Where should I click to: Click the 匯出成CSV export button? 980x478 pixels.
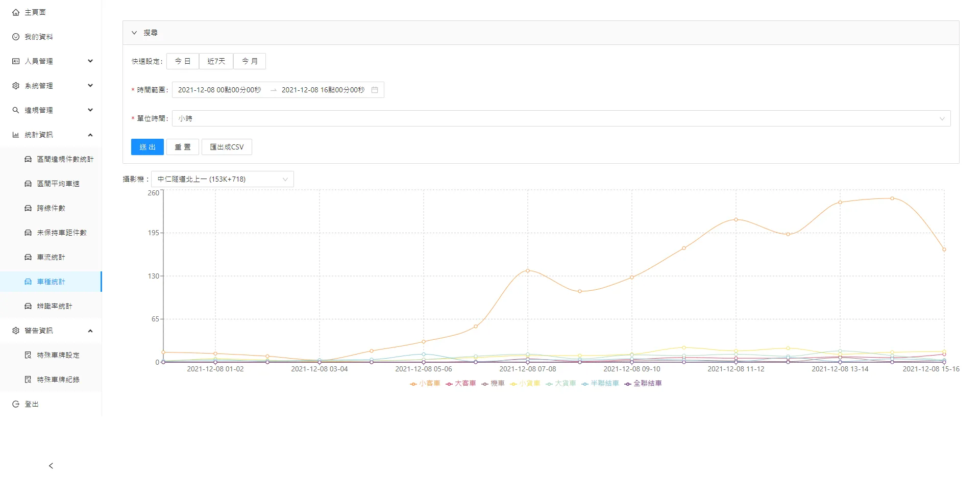point(227,147)
